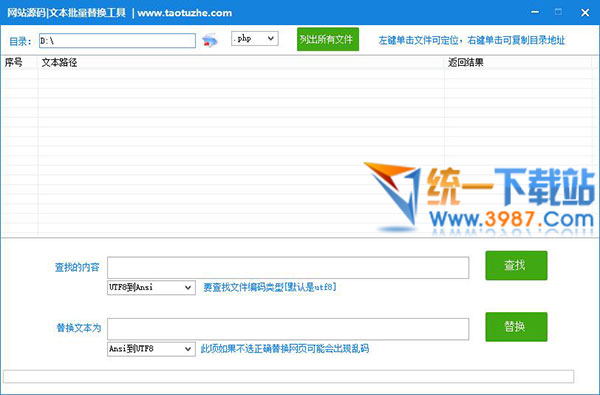Screen dimensions: 600x395
Task: Click the maximize window icon
Action: (x=559, y=12)
